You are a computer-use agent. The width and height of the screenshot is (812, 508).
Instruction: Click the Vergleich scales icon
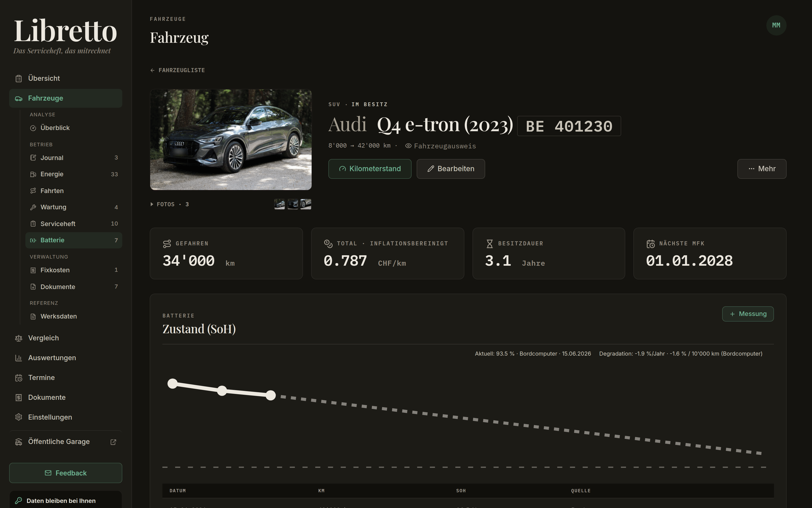[19, 338]
